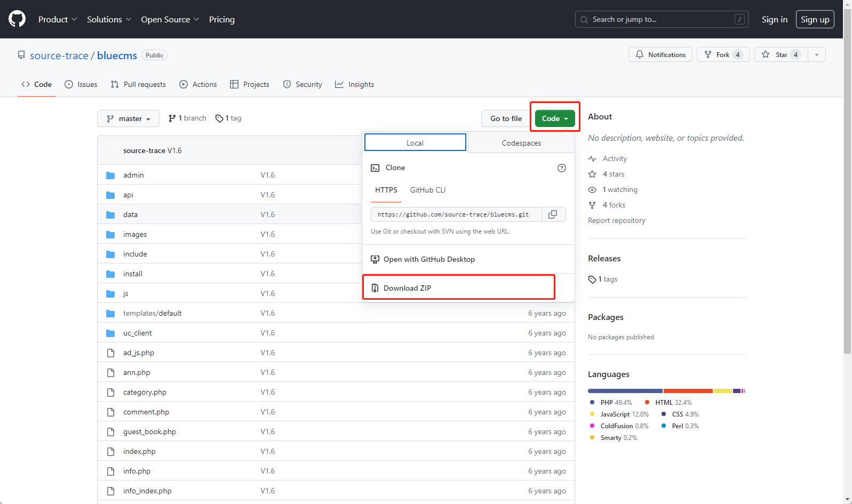Open the Projects tab
Screen dimensions: 852x504
click(250, 84)
